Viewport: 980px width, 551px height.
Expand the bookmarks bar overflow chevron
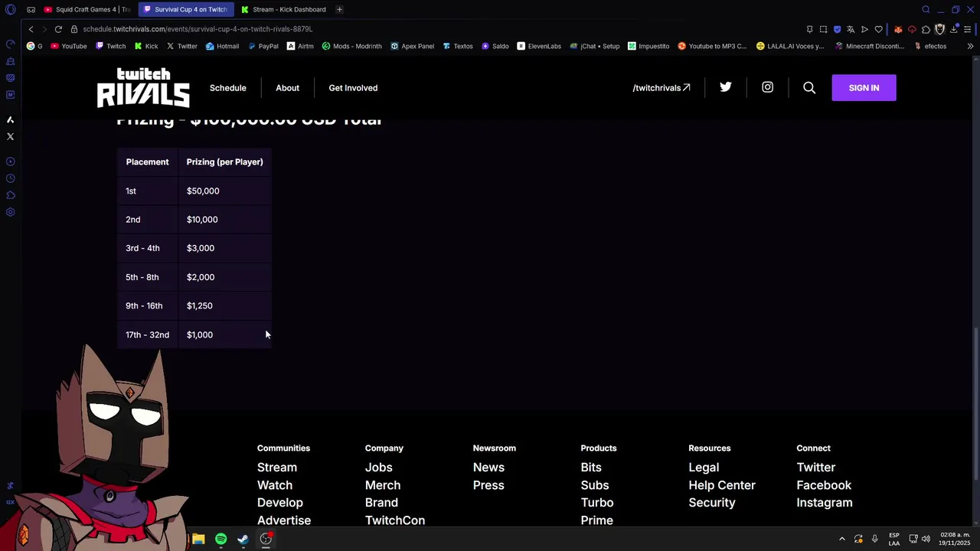[970, 46]
